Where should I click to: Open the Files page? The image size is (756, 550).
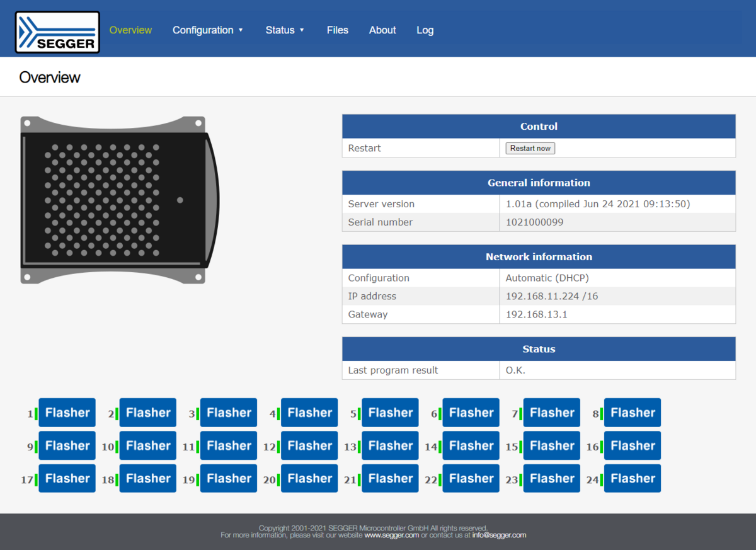pos(337,30)
